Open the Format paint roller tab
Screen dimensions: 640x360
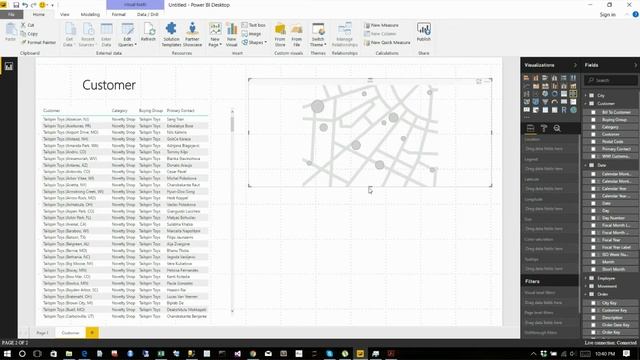[544, 128]
